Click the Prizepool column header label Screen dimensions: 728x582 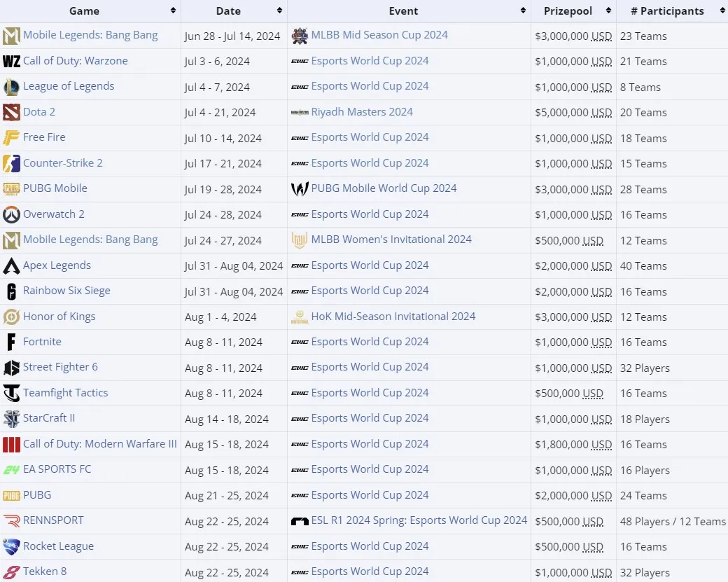pos(568,11)
